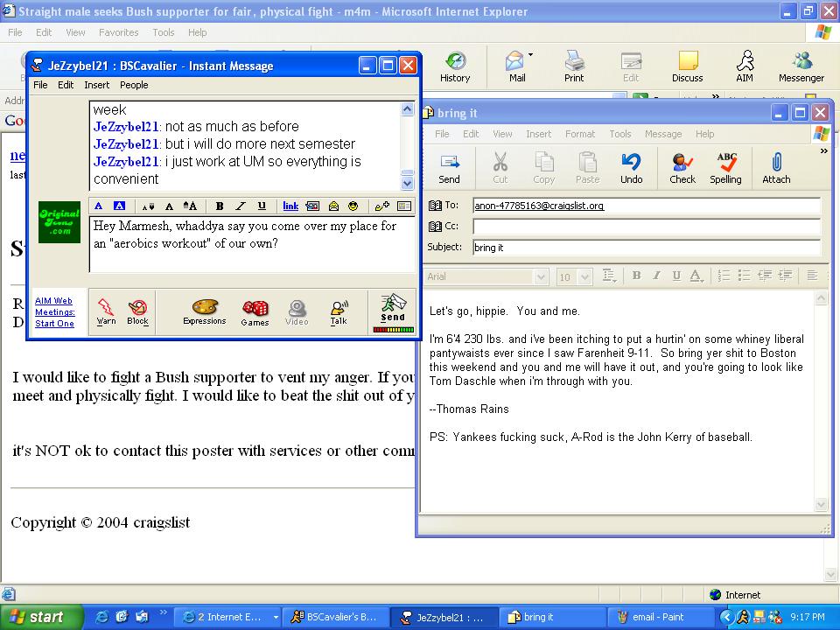Attach a file to the email
This screenshot has width=840, height=630.
[776, 168]
